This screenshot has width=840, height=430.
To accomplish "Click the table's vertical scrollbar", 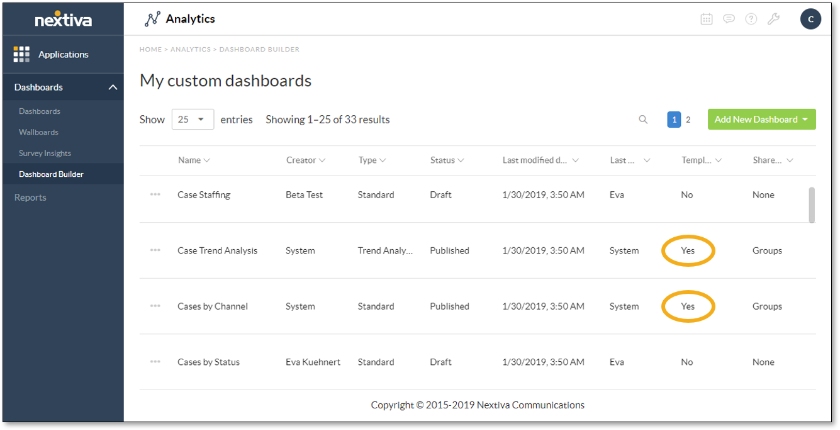I will coord(811,205).
